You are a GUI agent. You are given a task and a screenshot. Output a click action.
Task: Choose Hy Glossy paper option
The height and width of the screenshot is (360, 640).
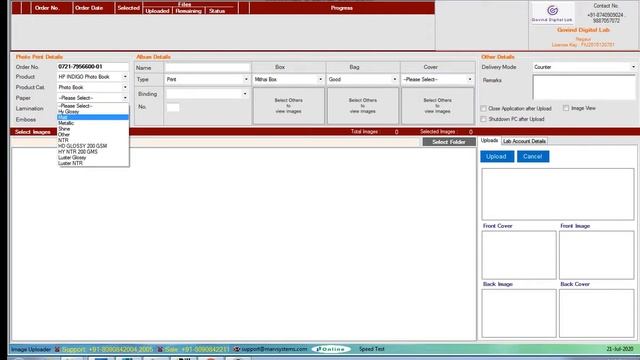93,111
